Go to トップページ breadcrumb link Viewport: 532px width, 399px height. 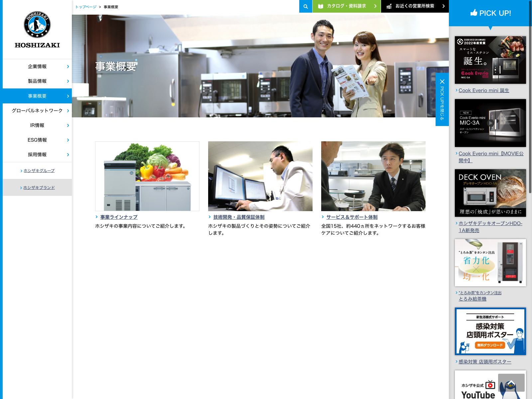point(86,7)
